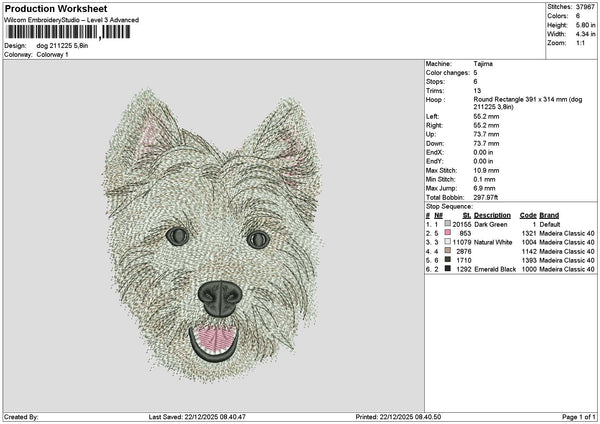600x424 pixels.
Task: Click the stitch count 2876
Action: (463, 251)
